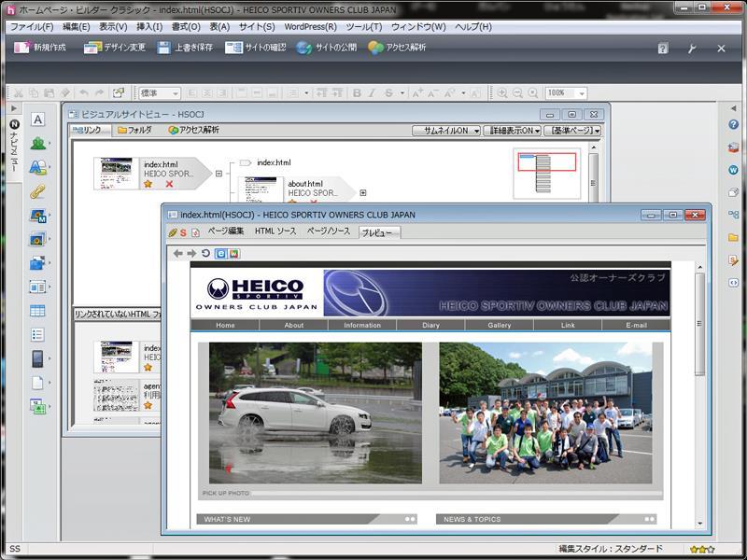The height and width of the screenshot is (560, 747).
Task: Click the image with blue 'M' badge icon
Action: (x=37, y=216)
